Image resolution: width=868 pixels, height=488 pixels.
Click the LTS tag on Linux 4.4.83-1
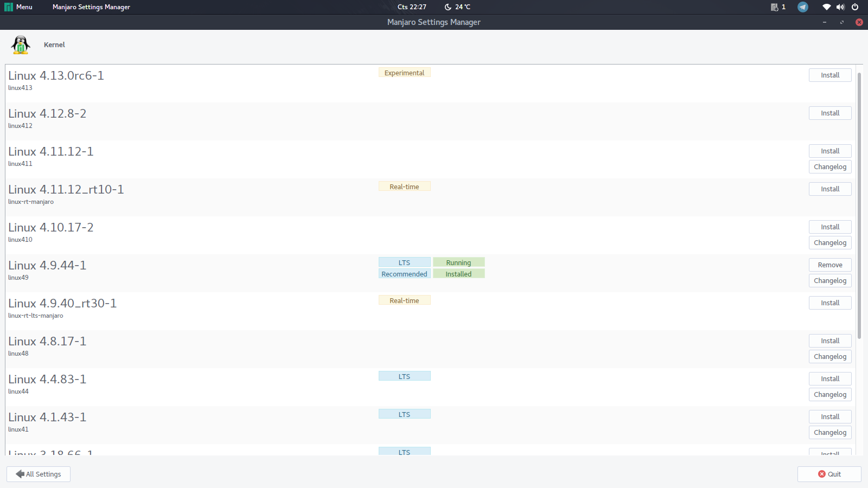405,376
